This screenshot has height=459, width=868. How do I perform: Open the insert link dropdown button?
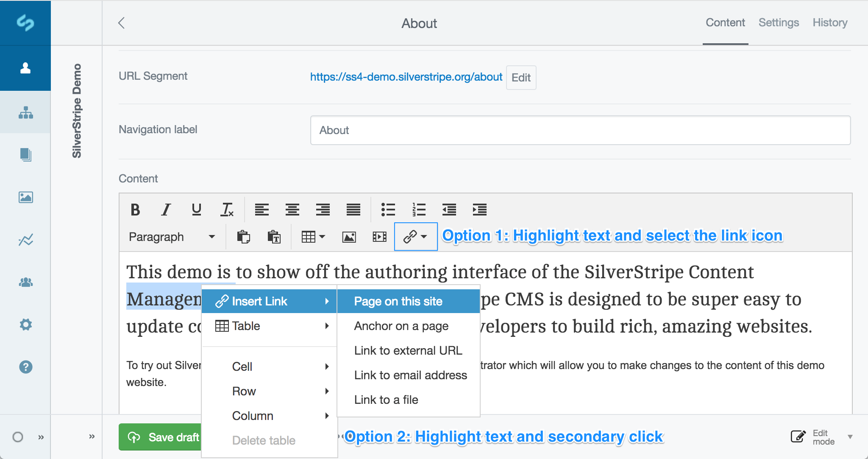pos(415,237)
